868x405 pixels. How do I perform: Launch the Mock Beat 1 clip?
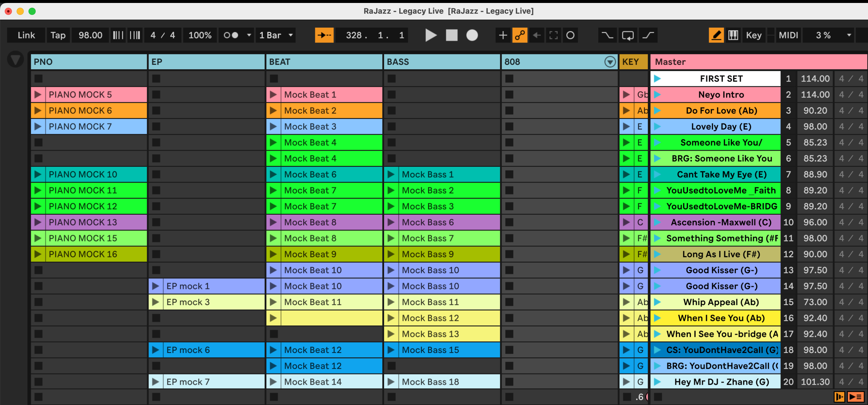[273, 95]
